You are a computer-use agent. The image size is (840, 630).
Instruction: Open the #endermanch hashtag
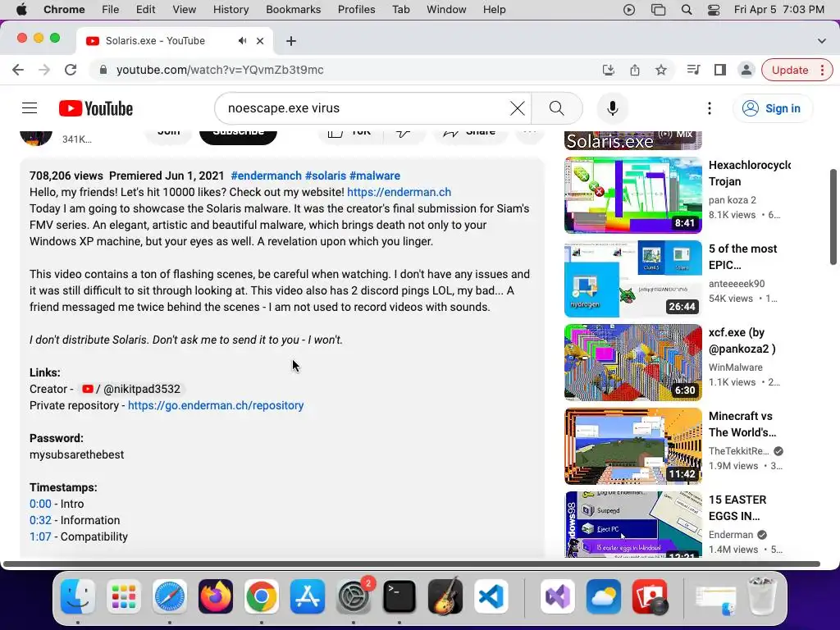(267, 176)
